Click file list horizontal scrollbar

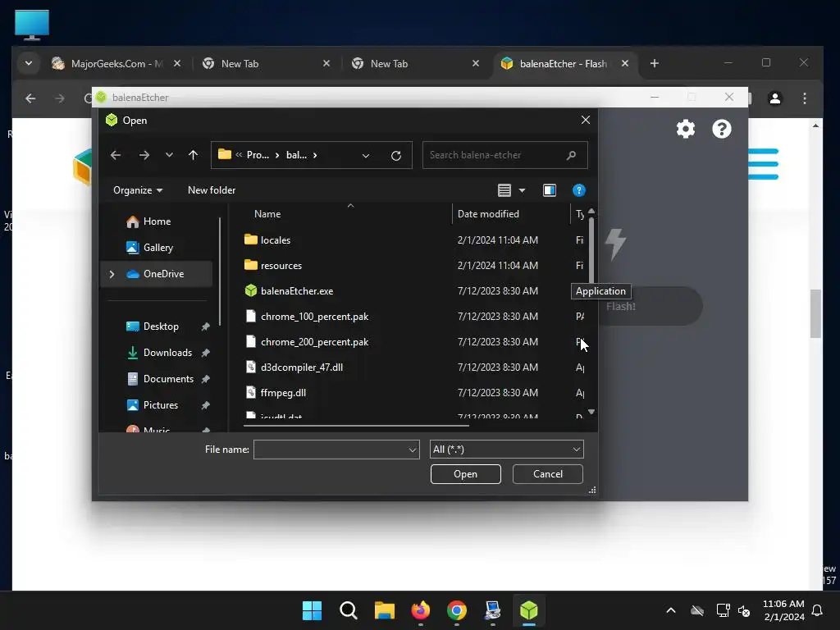coord(356,426)
